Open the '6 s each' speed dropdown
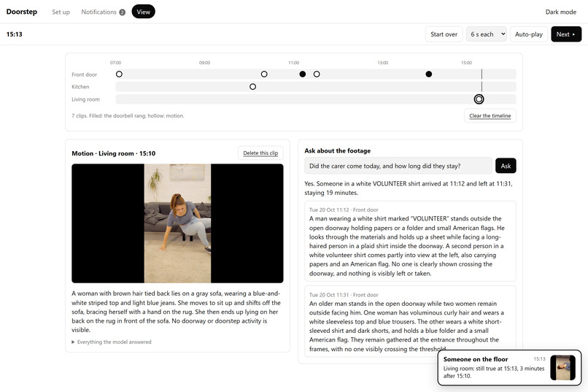 pyautogui.click(x=487, y=34)
